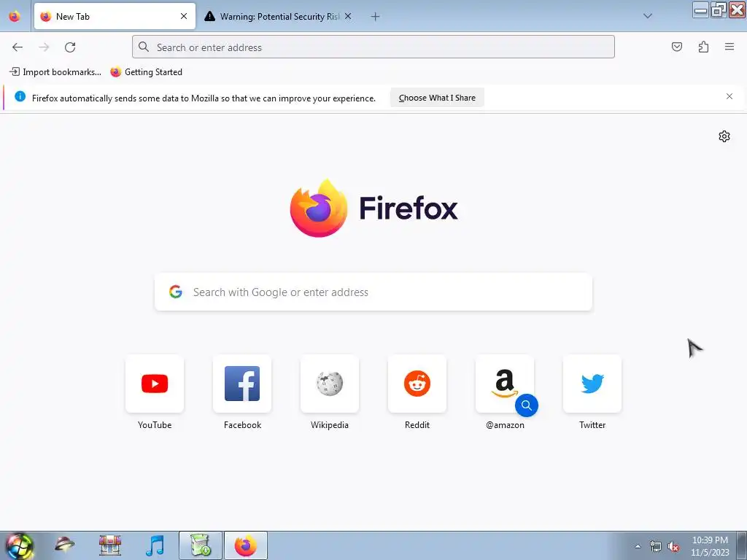Open the shop stall taskbar icon
The height and width of the screenshot is (560, 747).
point(110,545)
